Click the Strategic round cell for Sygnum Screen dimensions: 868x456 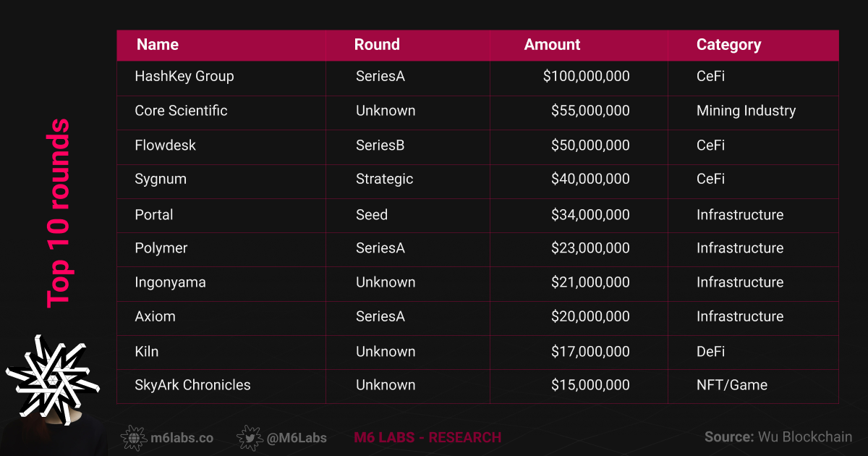click(x=384, y=179)
